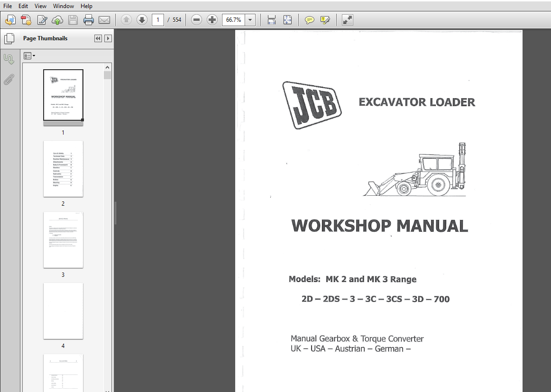Click the fit one full page icon
Screen dimensions: 551x392
[287, 20]
